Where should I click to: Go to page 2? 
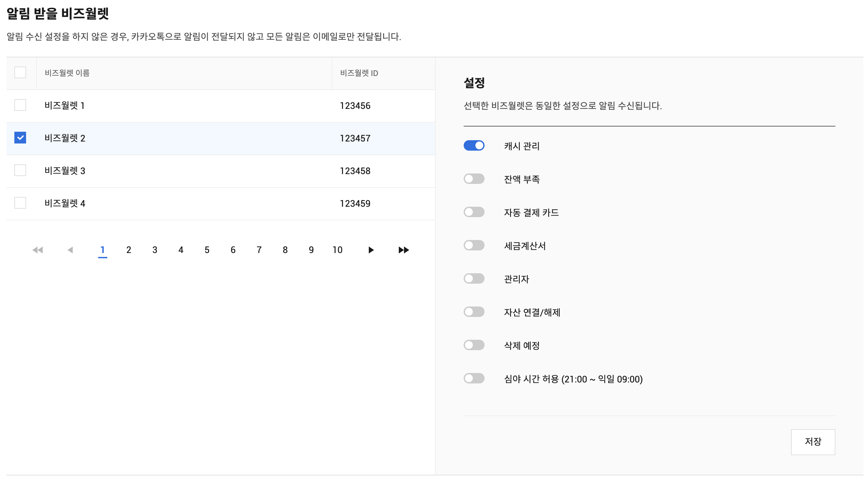pyautogui.click(x=129, y=250)
